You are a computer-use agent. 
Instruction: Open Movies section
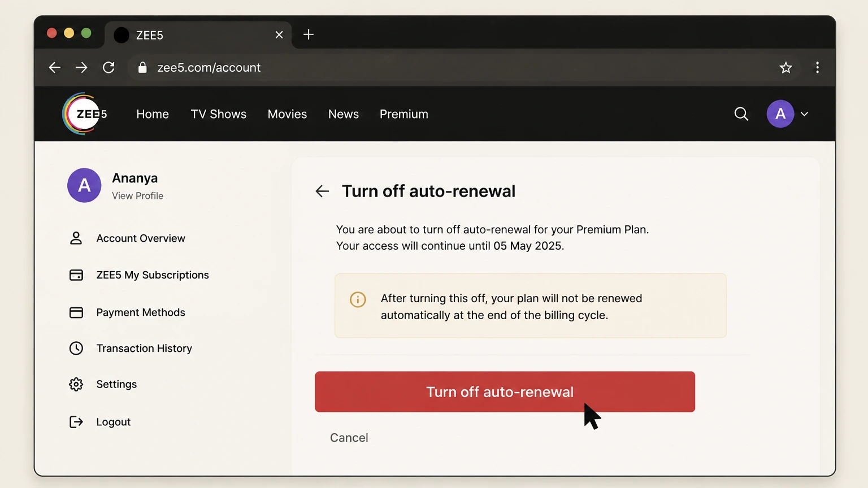pyautogui.click(x=287, y=114)
